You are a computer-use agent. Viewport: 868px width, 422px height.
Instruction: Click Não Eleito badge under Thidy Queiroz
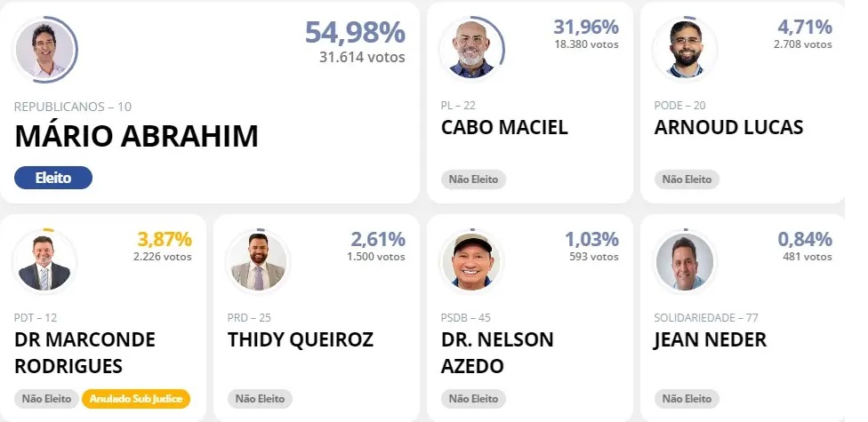[260, 399]
